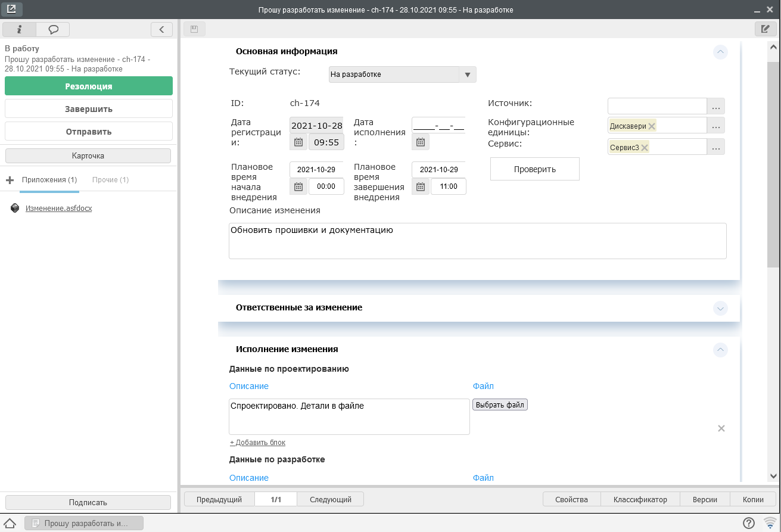Viewport: 781px width, 532px height.
Task: Click the Подписать button
Action: coord(88,503)
